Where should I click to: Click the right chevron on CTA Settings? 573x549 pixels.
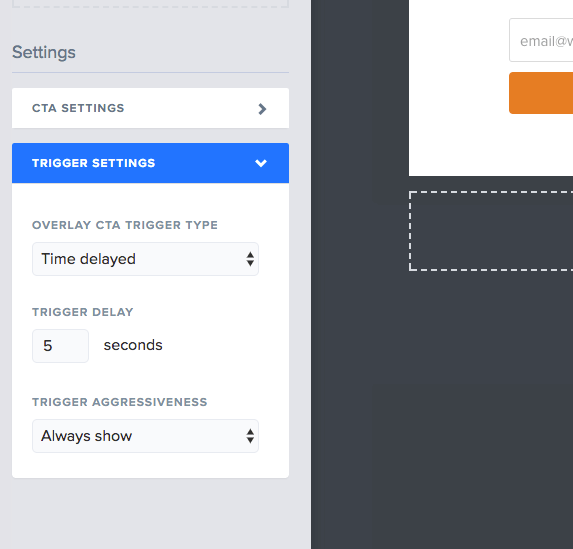262,109
